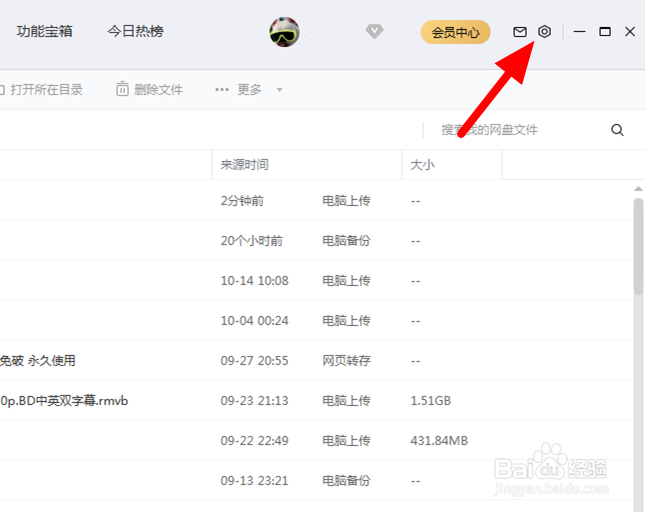Click 电脑备份 in the 20个小时前 row

[x=346, y=241]
